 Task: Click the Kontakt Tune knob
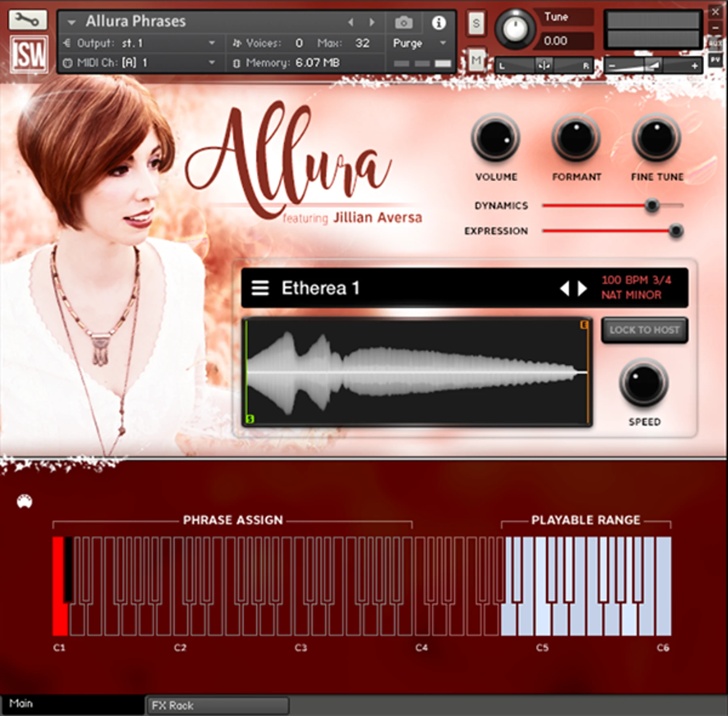coord(514,29)
